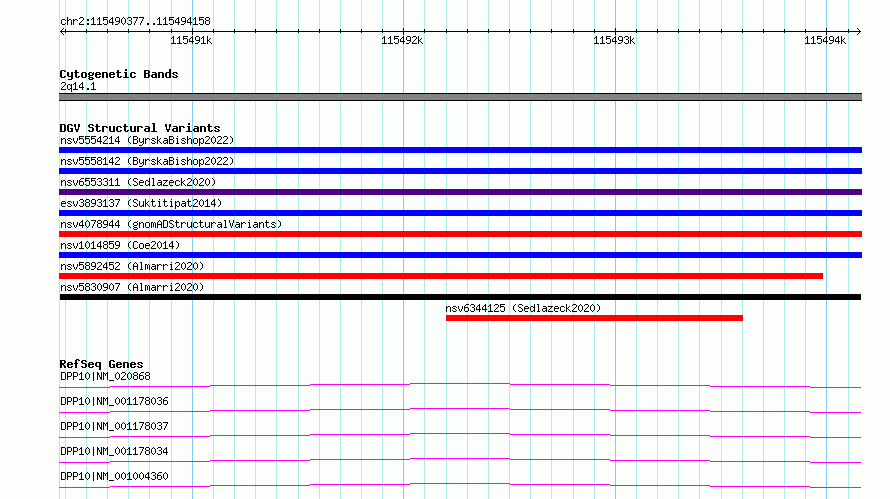Click the nsv1014859 (Coe2014) label
Viewport: 890px width, 499px height.
tap(120, 245)
